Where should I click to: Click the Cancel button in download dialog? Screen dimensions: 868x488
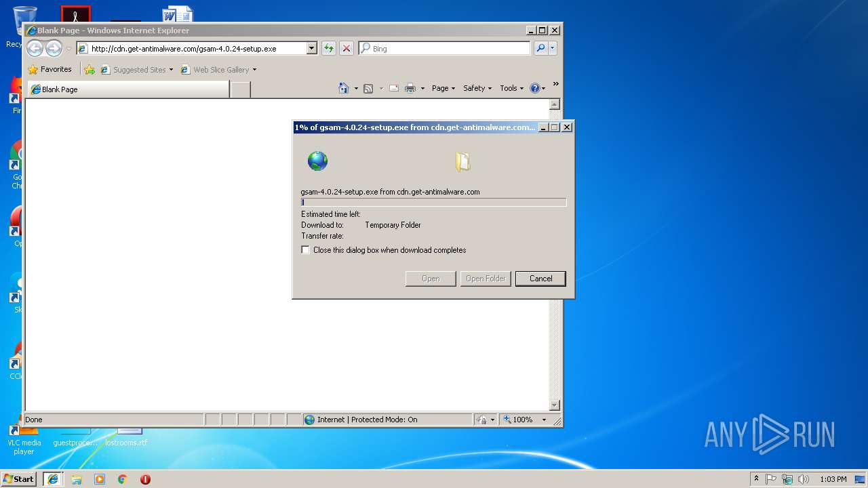coord(540,279)
